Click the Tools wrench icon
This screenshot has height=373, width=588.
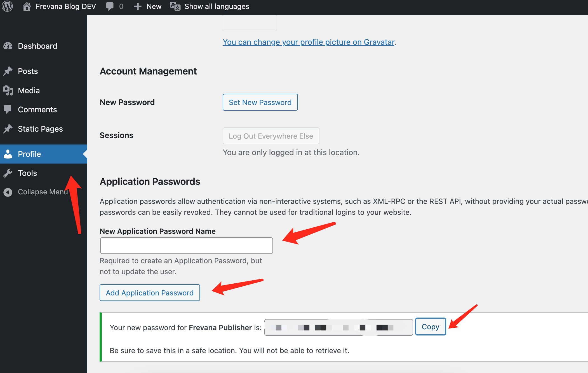click(x=8, y=173)
